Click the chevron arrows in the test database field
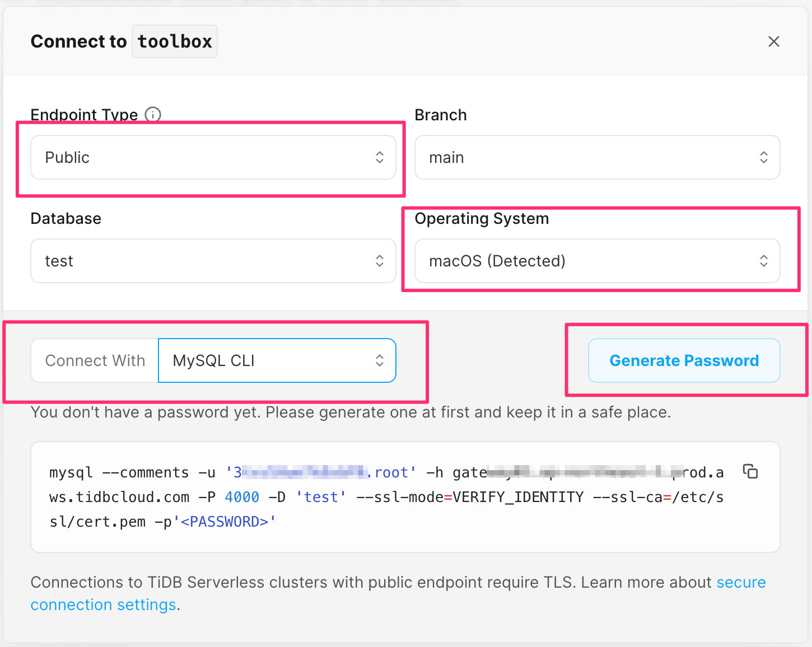This screenshot has width=812, height=647. [380, 261]
